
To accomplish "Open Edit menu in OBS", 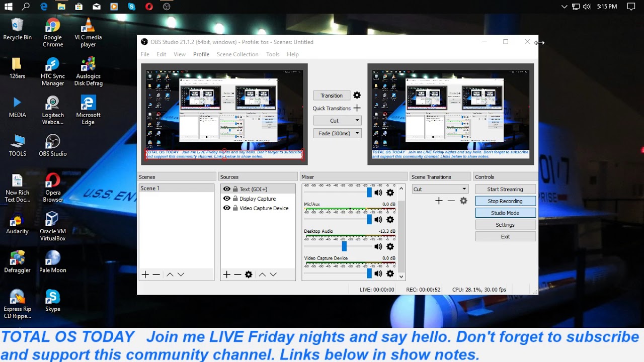I will tap(162, 54).
